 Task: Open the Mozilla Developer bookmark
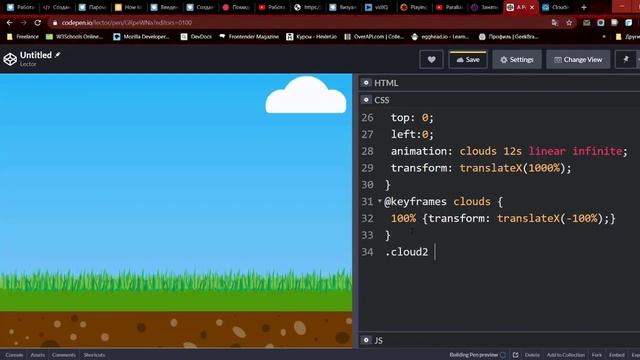point(141,37)
